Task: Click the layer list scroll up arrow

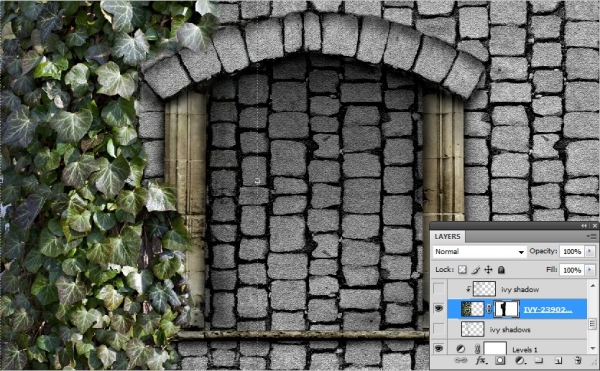Action: (x=593, y=286)
